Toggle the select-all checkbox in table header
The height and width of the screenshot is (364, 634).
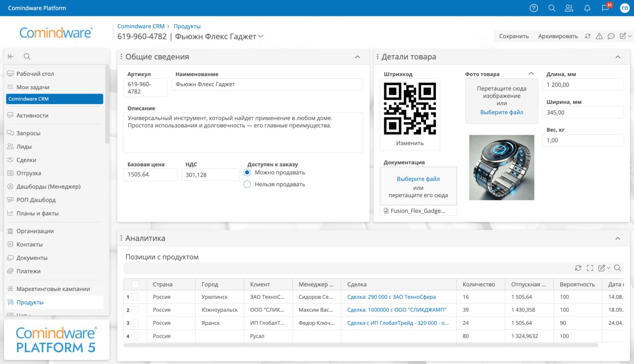[x=135, y=284]
